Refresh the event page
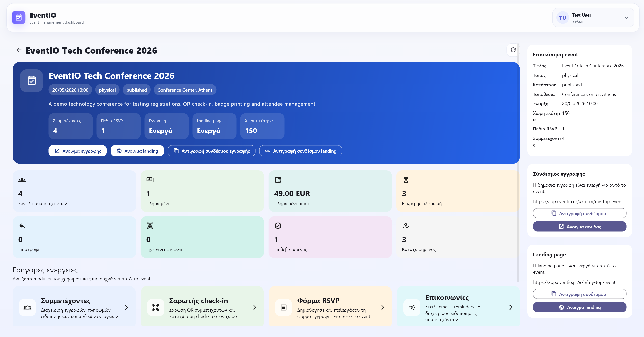 pos(513,50)
